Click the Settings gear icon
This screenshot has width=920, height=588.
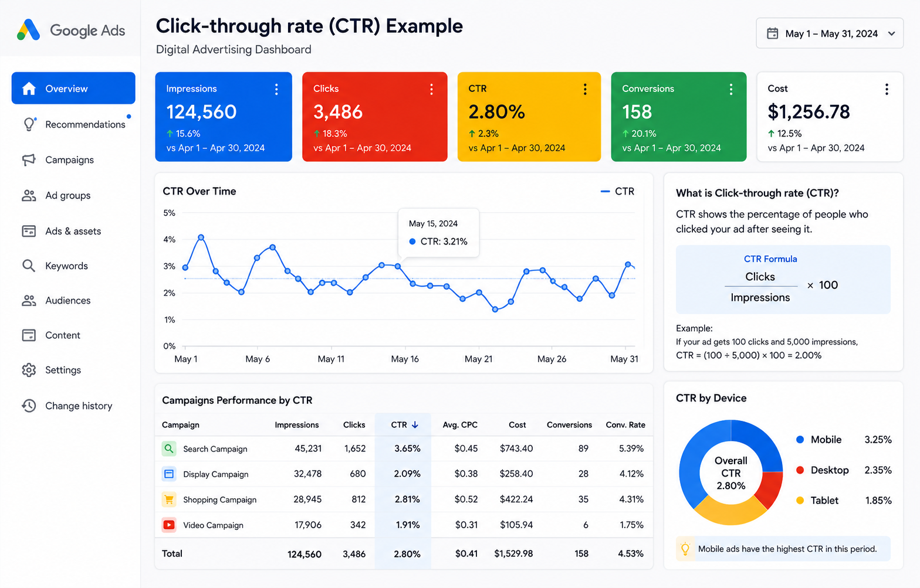29,370
